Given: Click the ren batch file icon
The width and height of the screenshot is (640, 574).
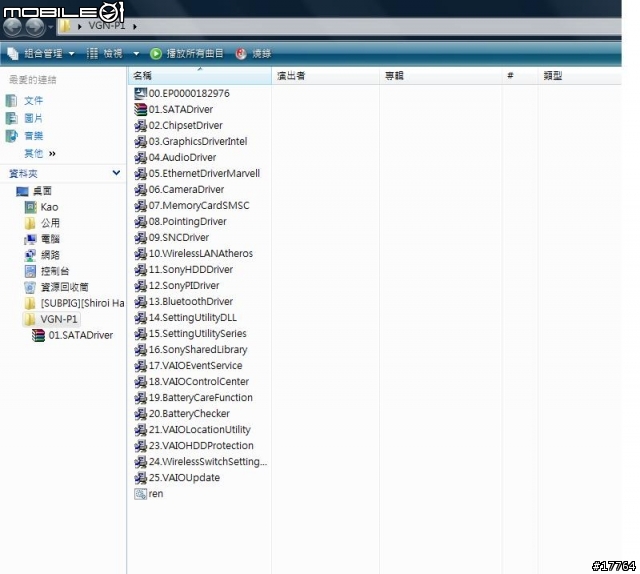Looking at the screenshot, I should pyautogui.click(x=140, y=494).
